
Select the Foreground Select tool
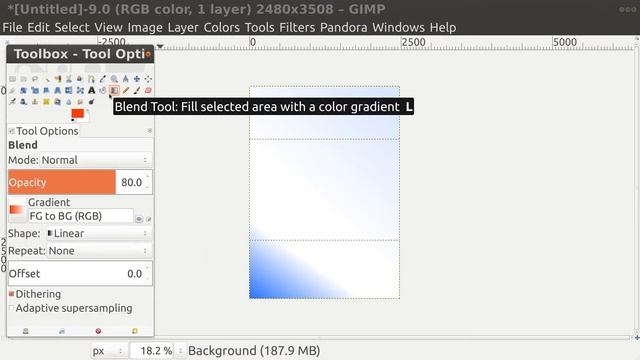point(80,79)
